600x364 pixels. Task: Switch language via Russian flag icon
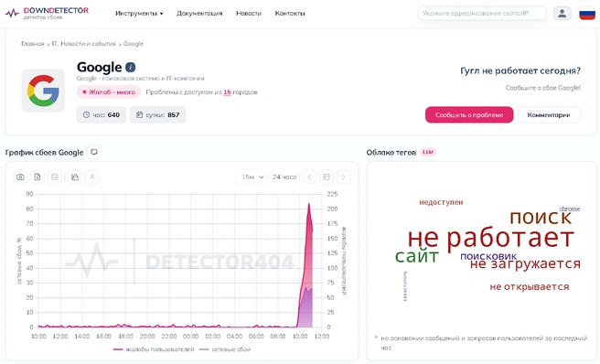coord(587,14)
